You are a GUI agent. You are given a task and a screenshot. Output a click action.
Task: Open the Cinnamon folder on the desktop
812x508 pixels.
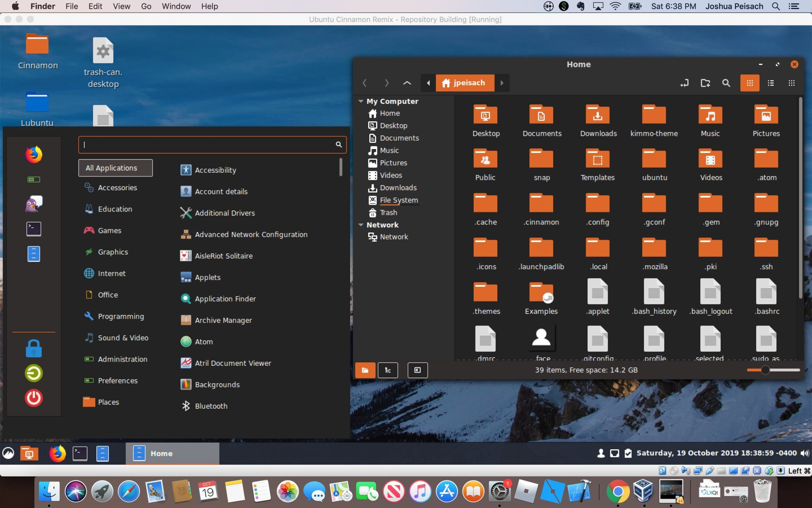click(37, 44)
